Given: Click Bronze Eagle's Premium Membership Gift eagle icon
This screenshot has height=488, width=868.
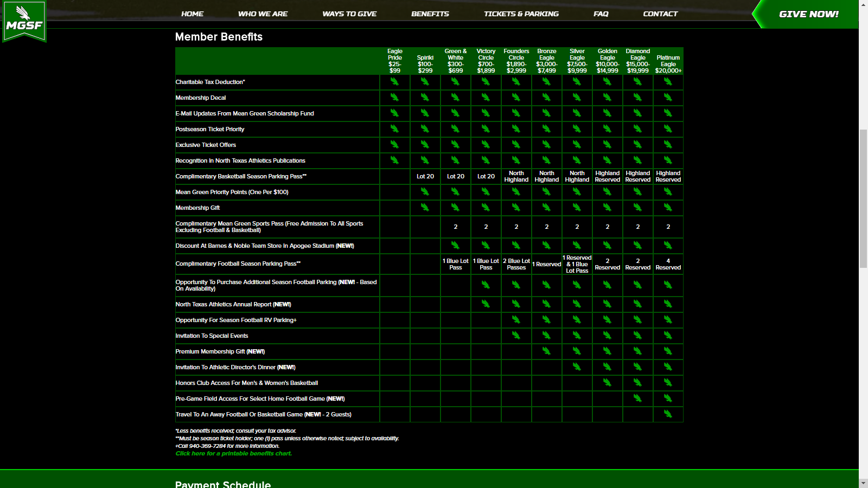Looking at the screenshot, I should point(546,351).
